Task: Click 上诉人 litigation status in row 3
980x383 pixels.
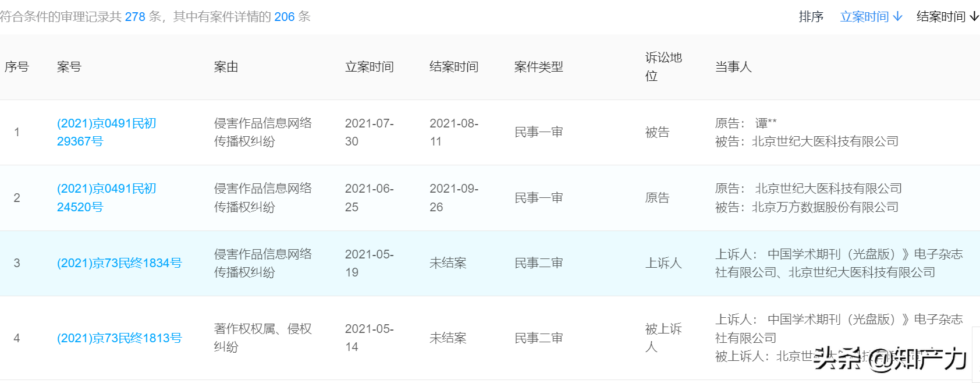Action: (663, 263)
